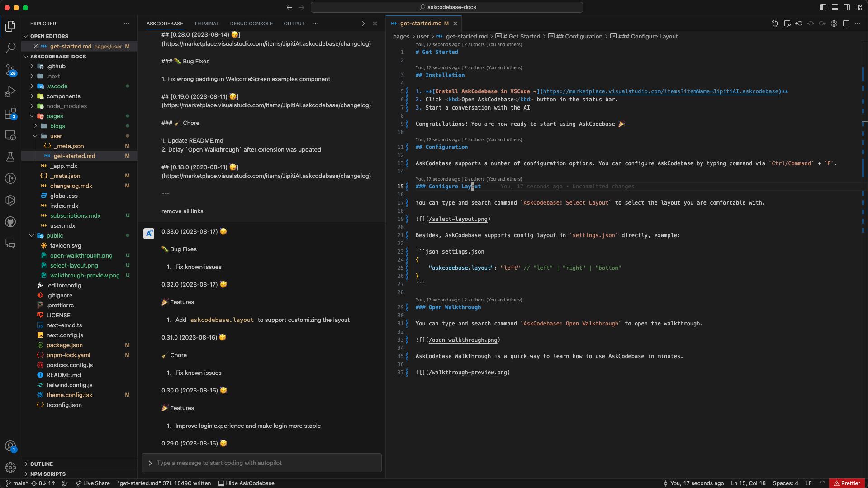
Task: Click the main* branch in status bar
Action: click(17, 483)
